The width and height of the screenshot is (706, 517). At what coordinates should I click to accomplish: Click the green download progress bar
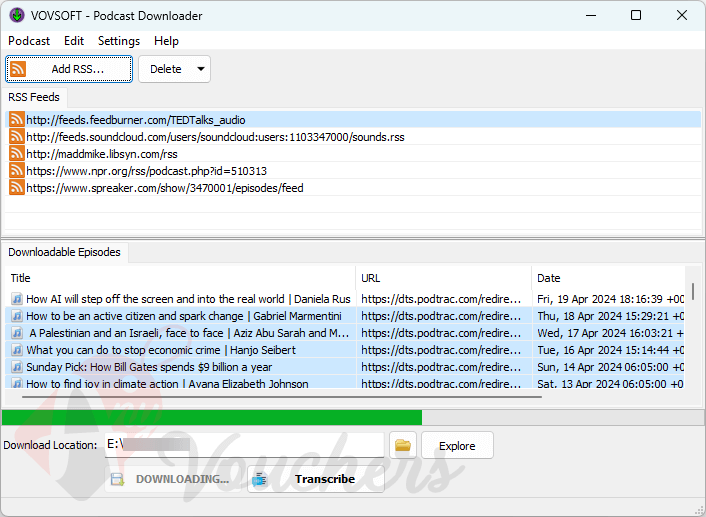tap(212, 417)
